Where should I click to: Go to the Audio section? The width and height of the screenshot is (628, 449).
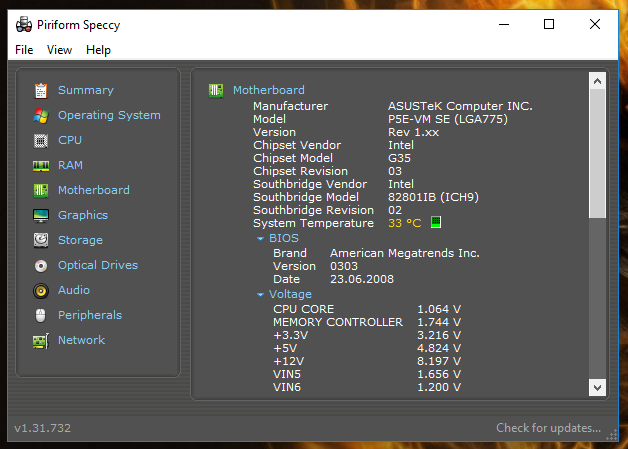click(74, 290)
